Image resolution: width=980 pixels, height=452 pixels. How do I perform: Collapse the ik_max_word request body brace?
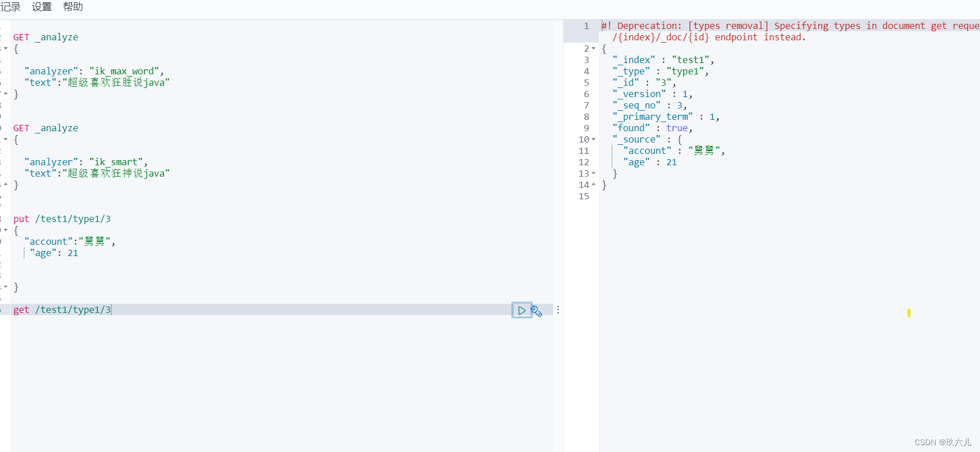(6, 49)
